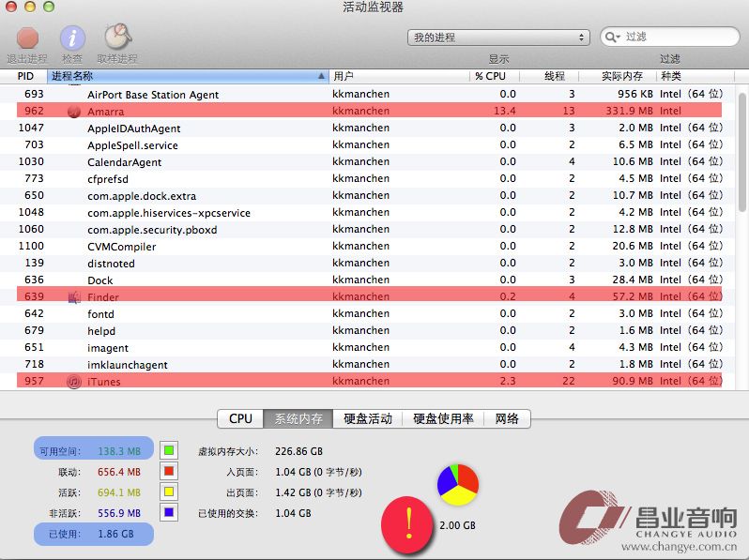Image resolution: width=749 pixels, height=560 pixels.
Task: Sort by the 种类 column header
Action: [x=695, y=76]
